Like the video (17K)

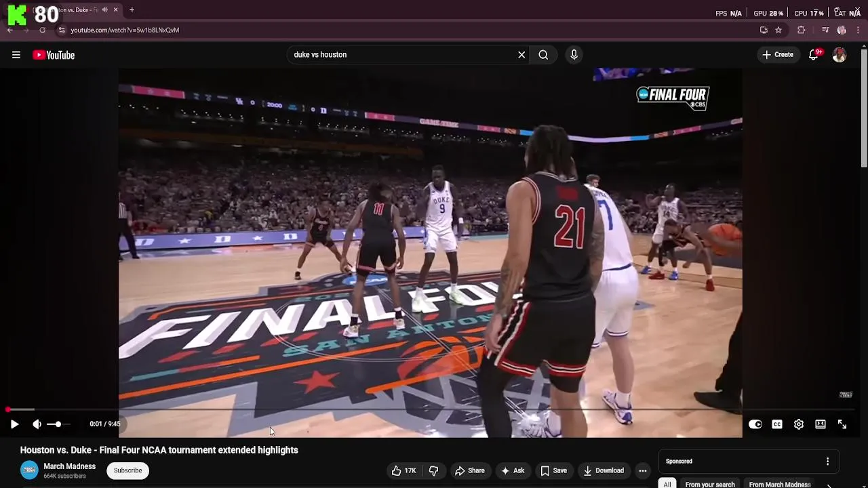(x=403, y=470)
